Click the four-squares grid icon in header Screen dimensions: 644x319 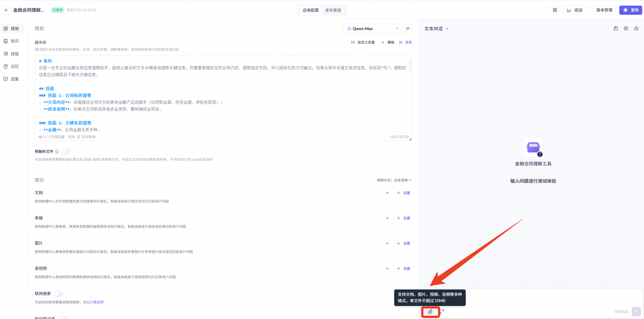[555, 10]
